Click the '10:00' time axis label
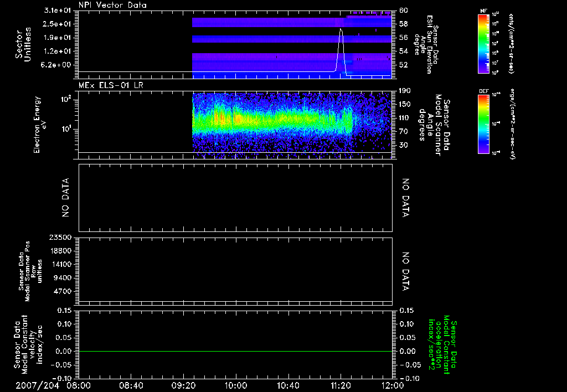Image resolution: width=567 pixels, height=392 pixels. (236, 386)
